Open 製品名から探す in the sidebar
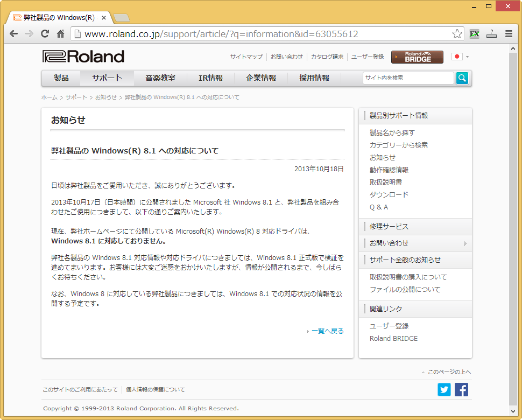This screenshot has width=522, height=420. coord(392,132)
